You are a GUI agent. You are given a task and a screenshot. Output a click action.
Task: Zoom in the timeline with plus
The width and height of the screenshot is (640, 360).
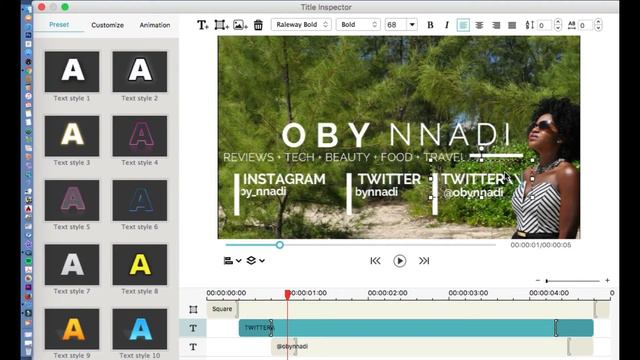pos(607,280)
